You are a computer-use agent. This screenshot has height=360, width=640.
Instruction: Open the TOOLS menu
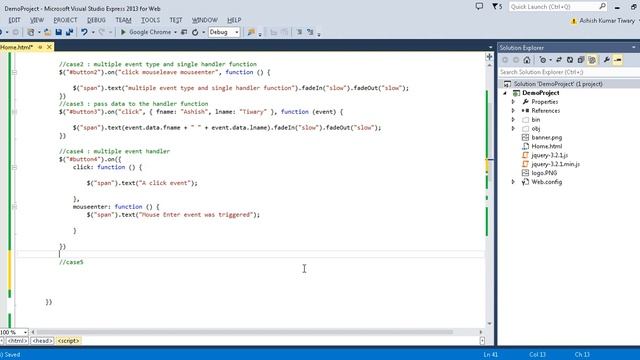[151, 20]
